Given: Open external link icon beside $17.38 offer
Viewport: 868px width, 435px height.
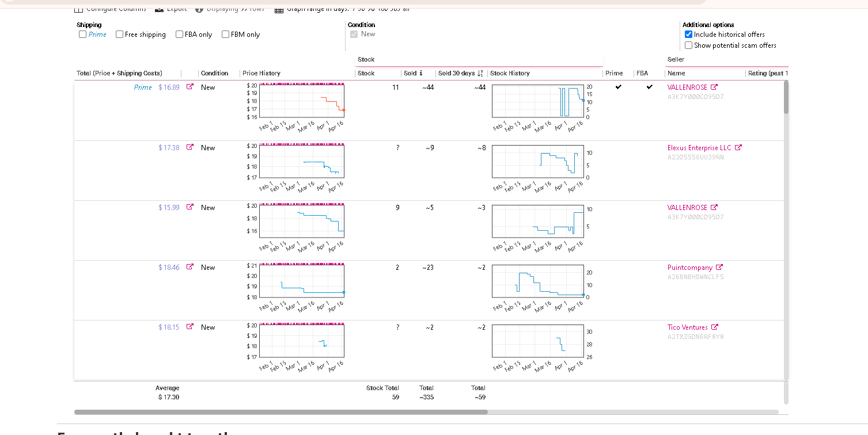Looking at the screenshot, I should click(x=190, y=147).
